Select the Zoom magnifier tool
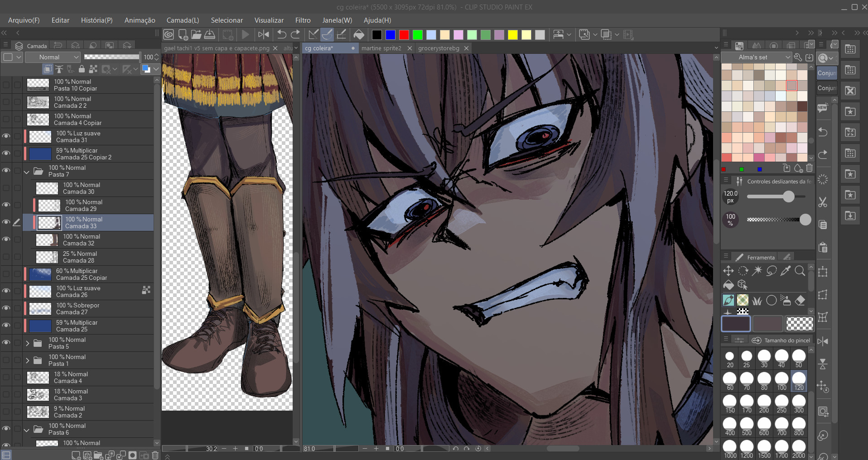 pyautogui.click(x=800, y=271)
